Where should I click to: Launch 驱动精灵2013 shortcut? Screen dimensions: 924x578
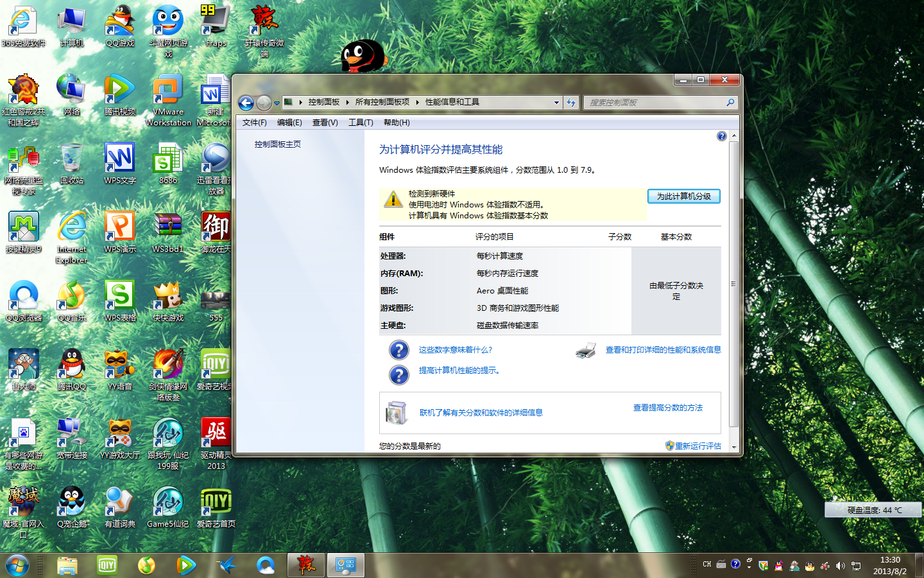pos(216,444)
